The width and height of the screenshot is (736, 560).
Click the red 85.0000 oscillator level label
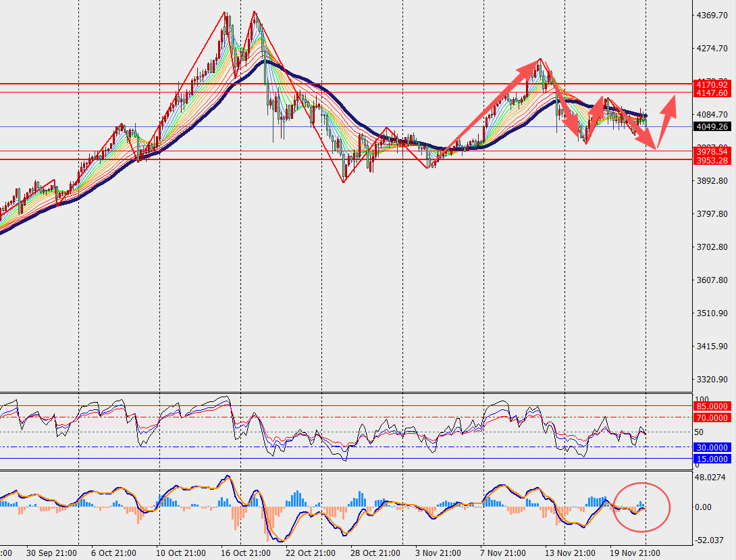point(712,406)
